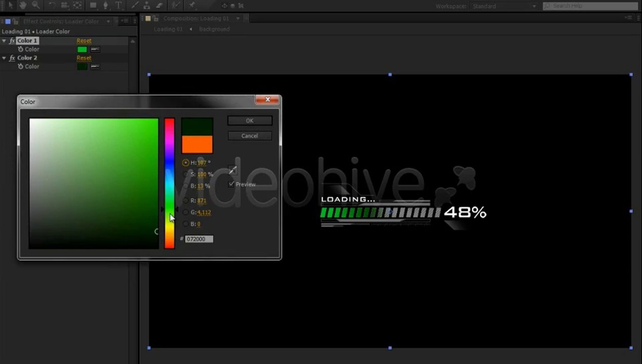This screenshot has width=642, height=364.
Task: Select the Rotation tool
Action: (53, 6)
